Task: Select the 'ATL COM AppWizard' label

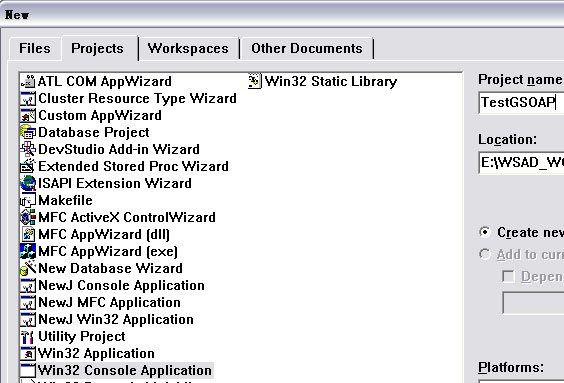Action: (105, 81)
